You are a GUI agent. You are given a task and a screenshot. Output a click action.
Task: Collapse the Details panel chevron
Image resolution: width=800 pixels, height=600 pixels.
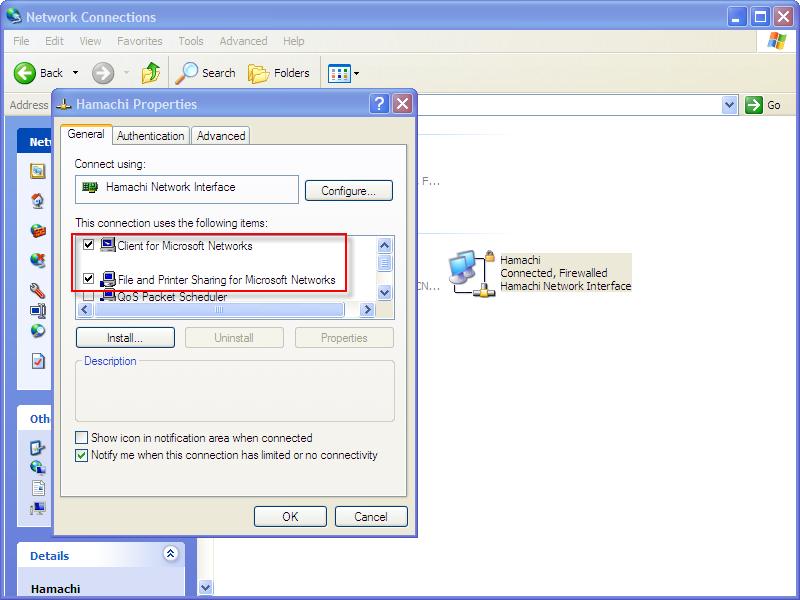pos(170,554)
